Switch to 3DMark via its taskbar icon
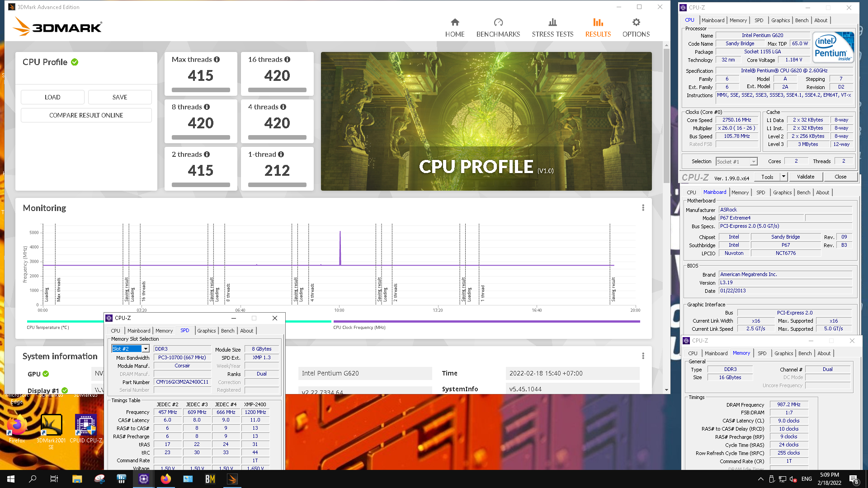The width and height of the screenshot is (868, 488). click(232, 479)
